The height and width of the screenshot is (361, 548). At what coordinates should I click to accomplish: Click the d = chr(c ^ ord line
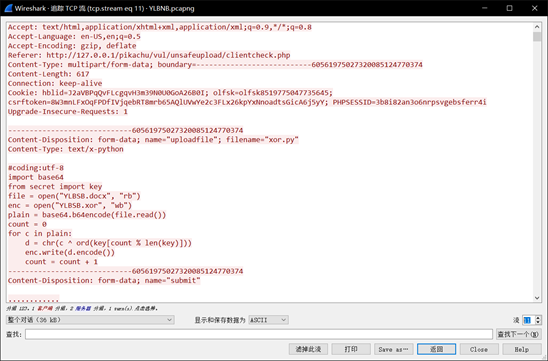pyautogui.click(x=108, y=244)
